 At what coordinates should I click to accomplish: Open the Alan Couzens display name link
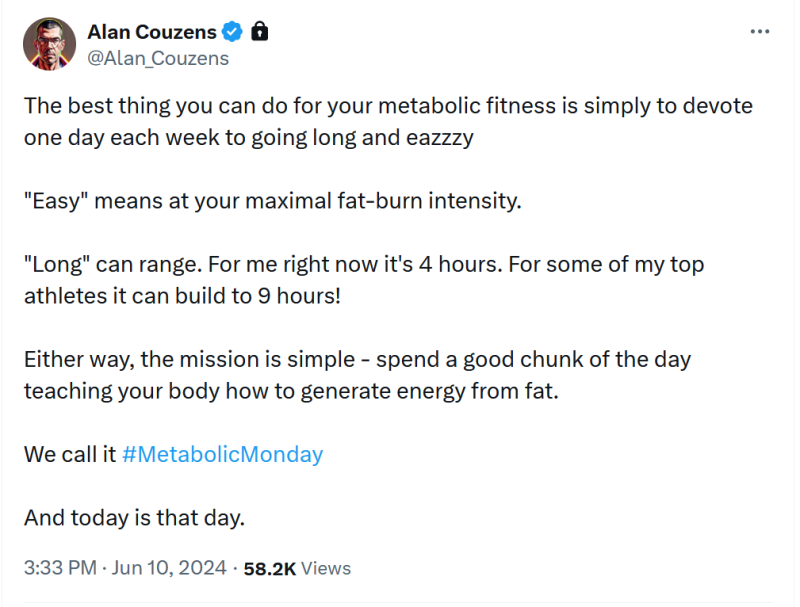pyautogui.click(x=152, y=32)
